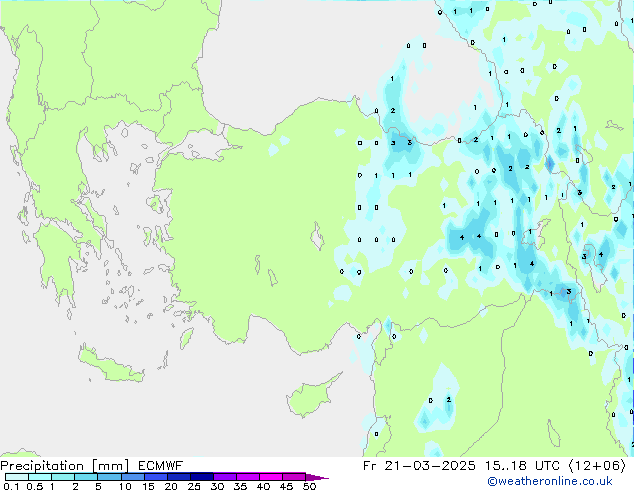Click the legend tick label '35'
Image resolution: width=634 pixels, height=490 pixels.
coord(240,486)
